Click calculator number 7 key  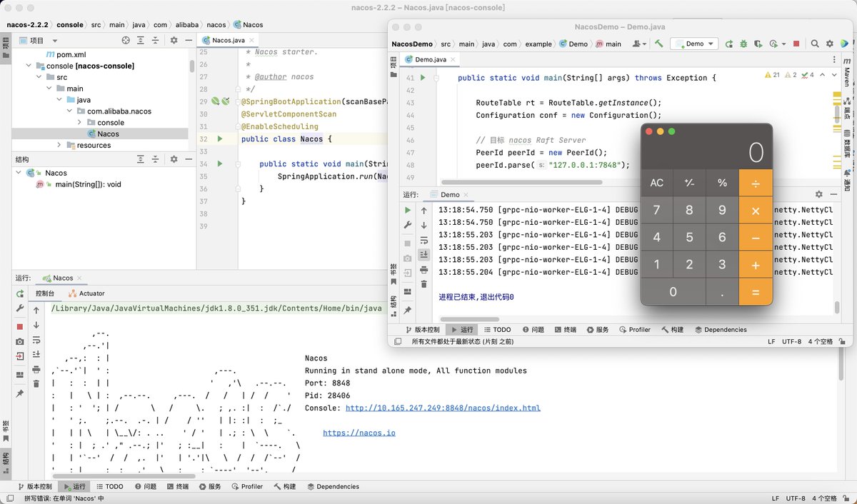(657, 210)
